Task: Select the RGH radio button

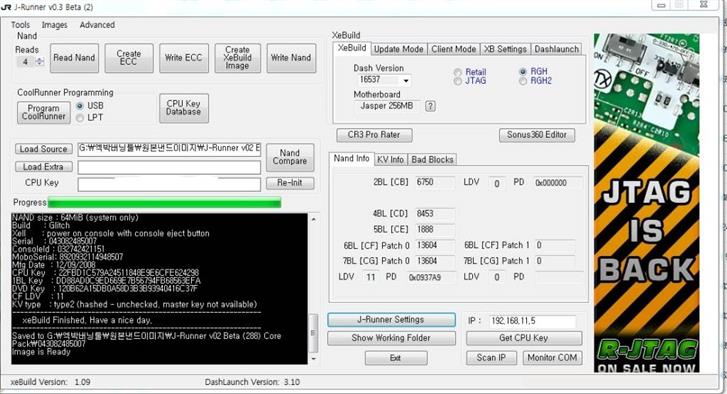Action: click(x=523, y=72)
